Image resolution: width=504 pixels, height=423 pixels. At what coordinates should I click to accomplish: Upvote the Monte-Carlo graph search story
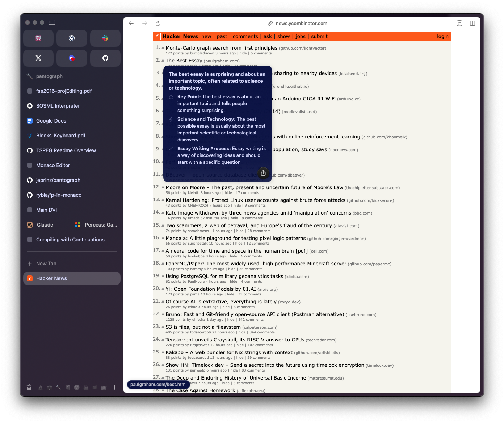click(x=163, y=47)
